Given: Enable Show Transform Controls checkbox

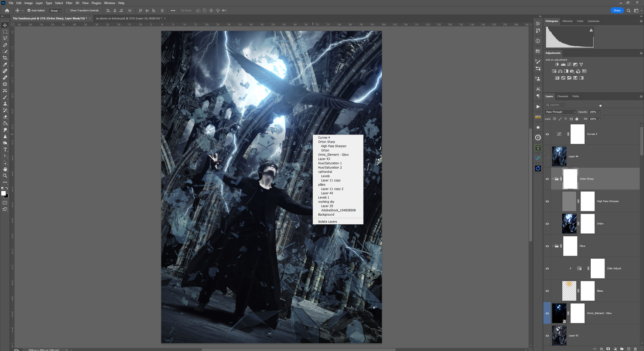Looking at the screenshot, I should tap(68, 10).
